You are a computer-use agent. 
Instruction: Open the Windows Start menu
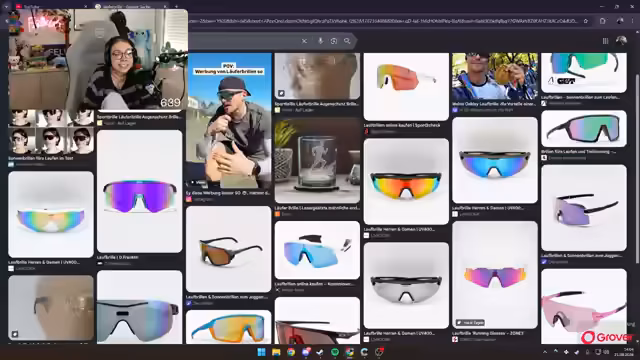pyautogui.click(x=261, y=352)
